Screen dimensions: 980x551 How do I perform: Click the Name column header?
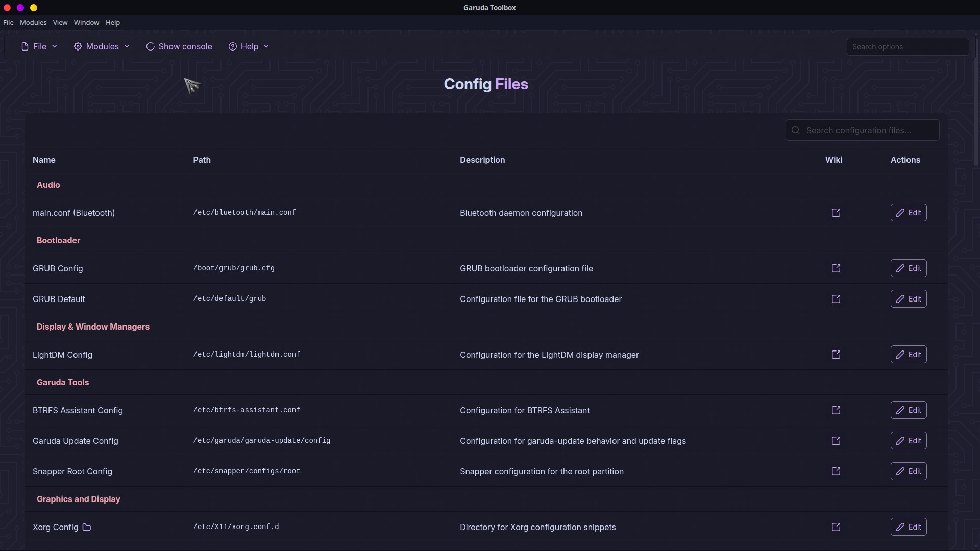(x=44, y=160)
